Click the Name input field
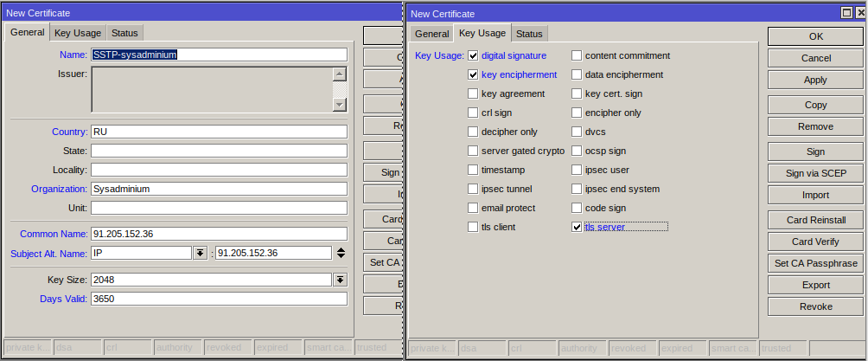This screenshot has height=361, width=868. (x=220, y=55)
